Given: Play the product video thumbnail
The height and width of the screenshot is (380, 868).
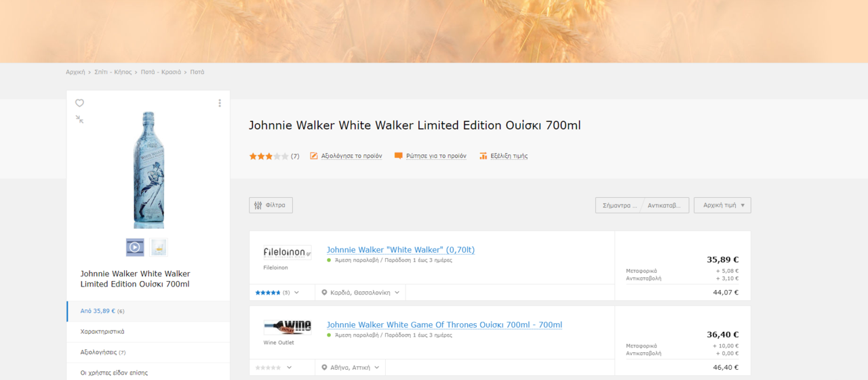Looking at the screenshot, I should pyautogui.click(x=135, y=247).
